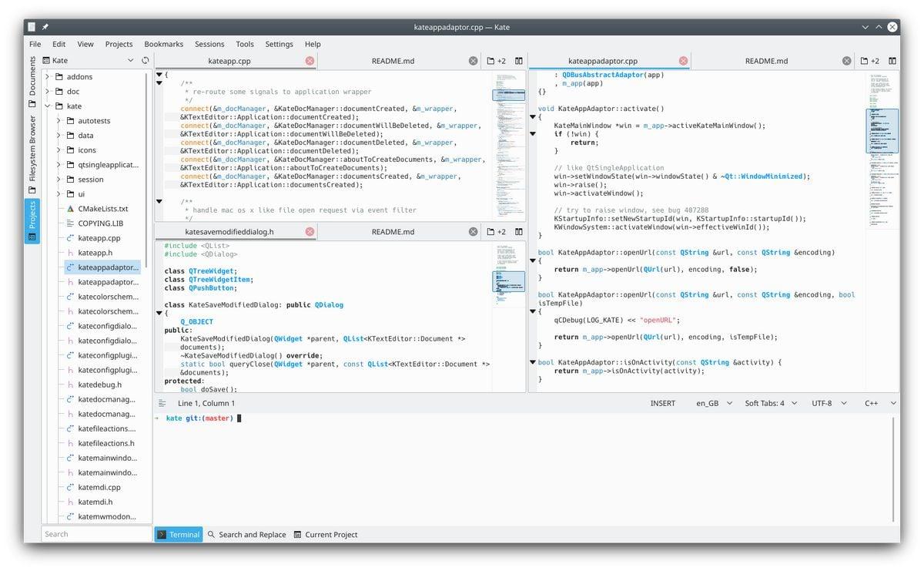924x571 pixels.
Task: Open the Kate project selector combo box
Action: tap(89, 60)
